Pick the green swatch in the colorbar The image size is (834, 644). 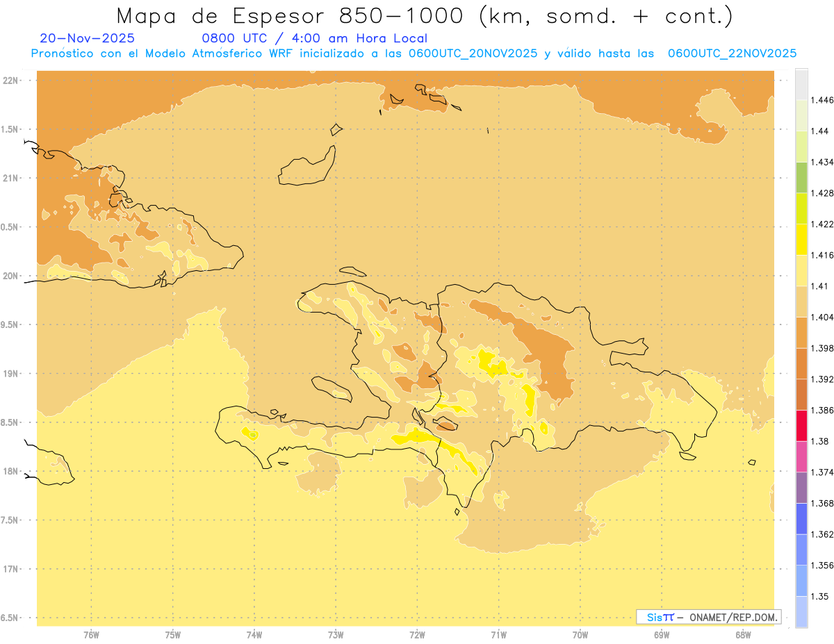pos(801,178)
